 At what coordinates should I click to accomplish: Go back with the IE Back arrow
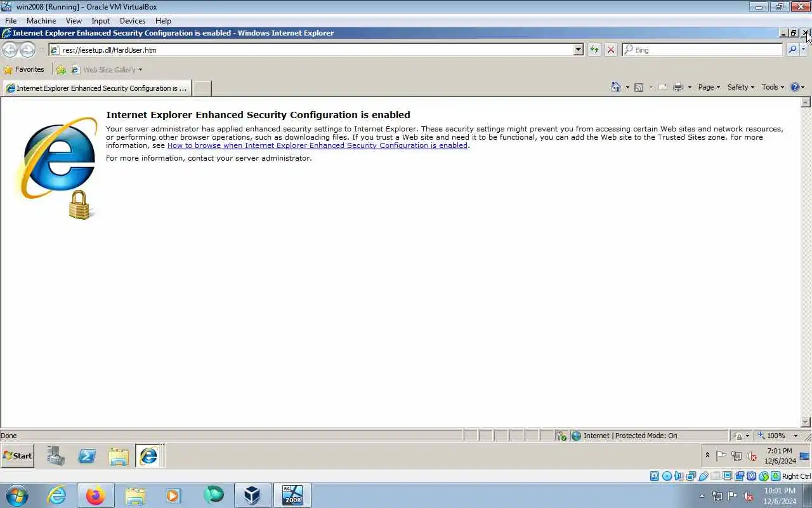tap(10, 50)
